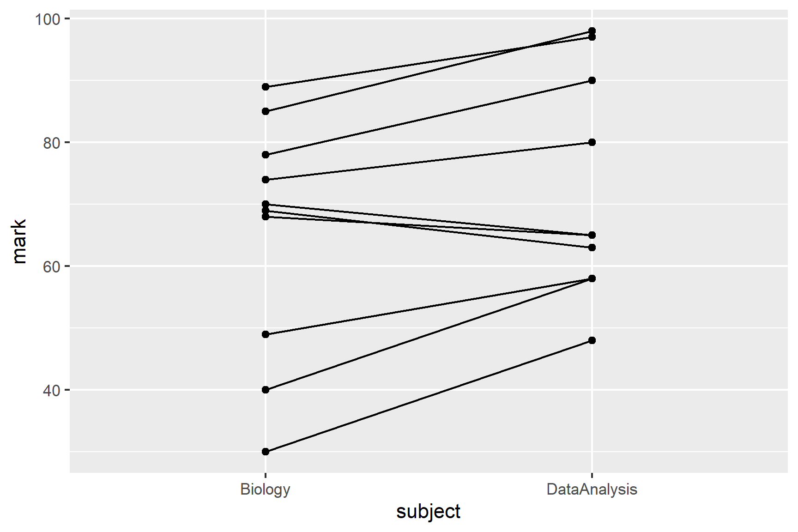Click the Biology point at mark 40
Screen dimensions: 798x532
(266, 390)
